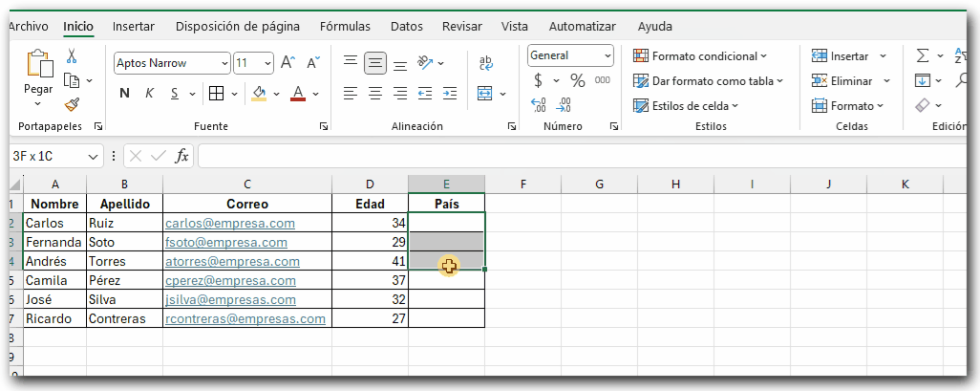980x391 pixels.
Task: Click the Fill down icon in Edición
Action: [x=923, y=80]
